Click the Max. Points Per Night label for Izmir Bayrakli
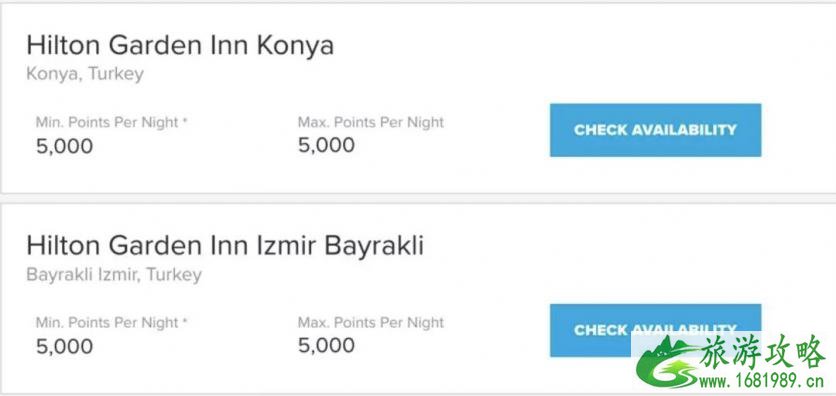The height and width of the screenshot is (396, 836). pyautogui.click(x=371, y=322)
